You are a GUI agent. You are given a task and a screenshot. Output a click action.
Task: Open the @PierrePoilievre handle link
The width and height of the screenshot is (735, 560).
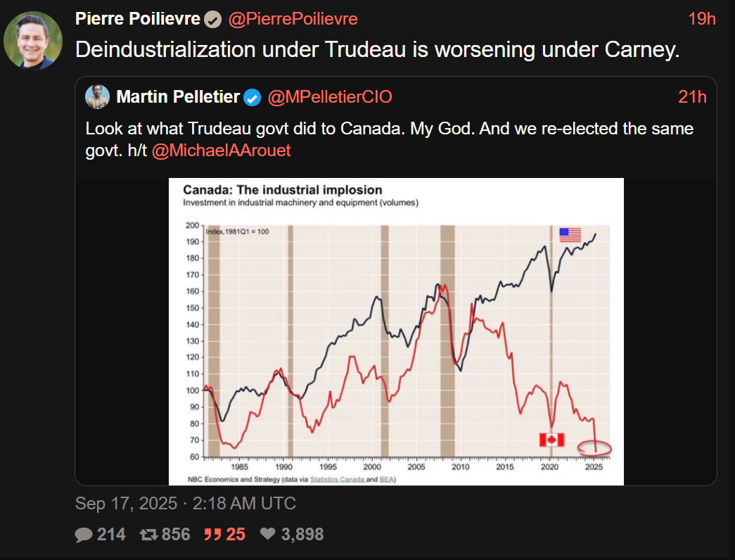pos(293,20)
